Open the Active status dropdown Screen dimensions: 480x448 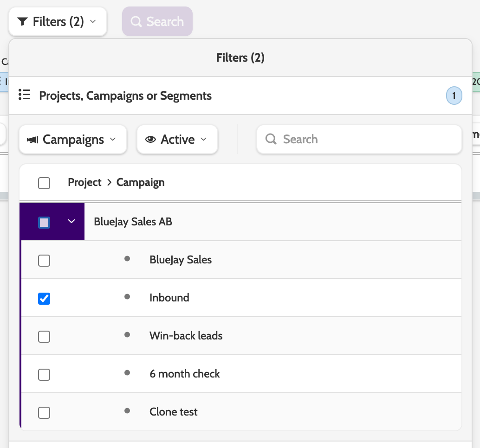[x=177, y=140]
